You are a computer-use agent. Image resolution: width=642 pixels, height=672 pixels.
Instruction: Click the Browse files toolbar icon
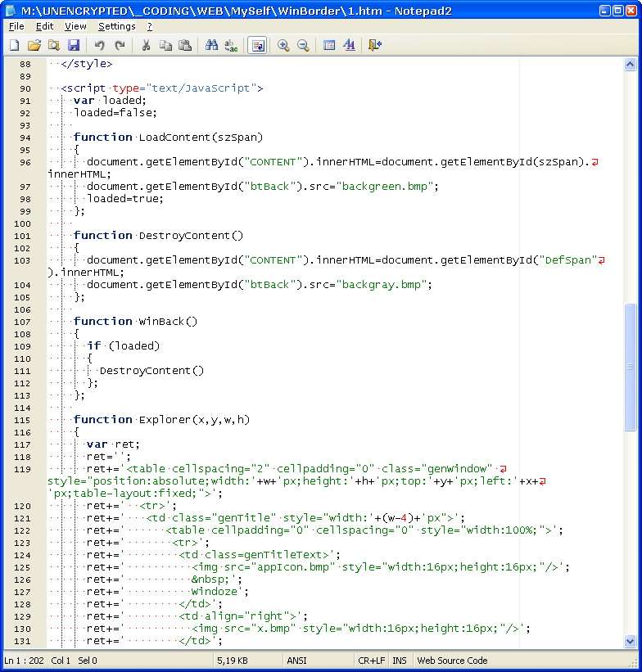(x=54, y=45)
